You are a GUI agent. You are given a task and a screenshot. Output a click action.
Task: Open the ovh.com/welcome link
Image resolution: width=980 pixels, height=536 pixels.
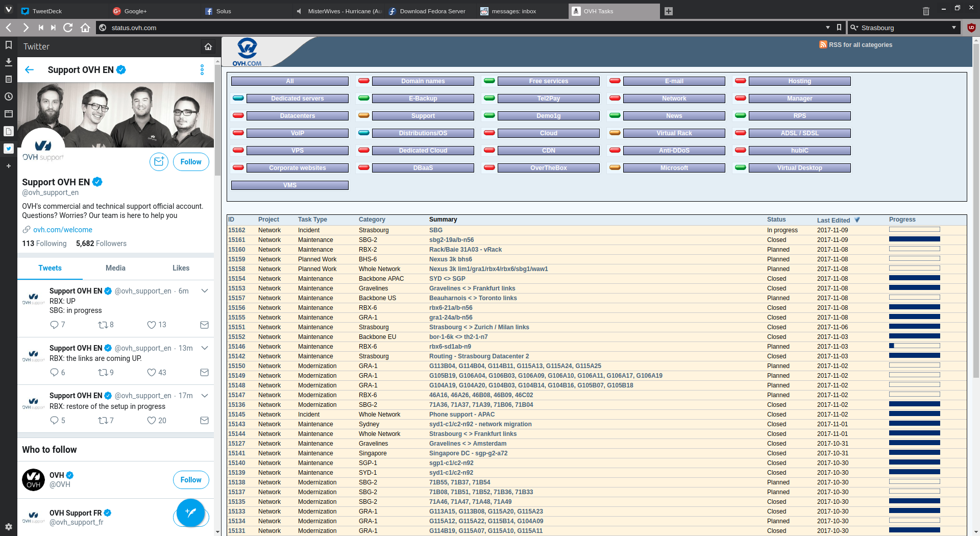(63, 230)
